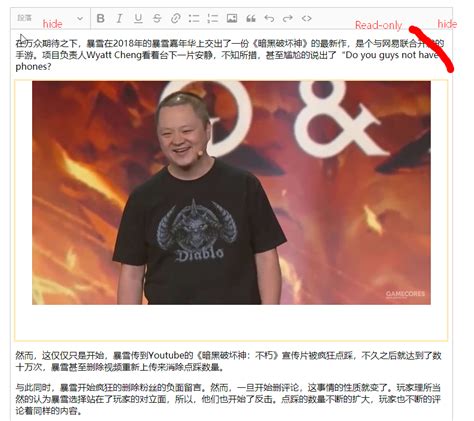This screenshot has height=421, width=474.
Task: Create a bulleted list
Action: (x=194, y=18)
